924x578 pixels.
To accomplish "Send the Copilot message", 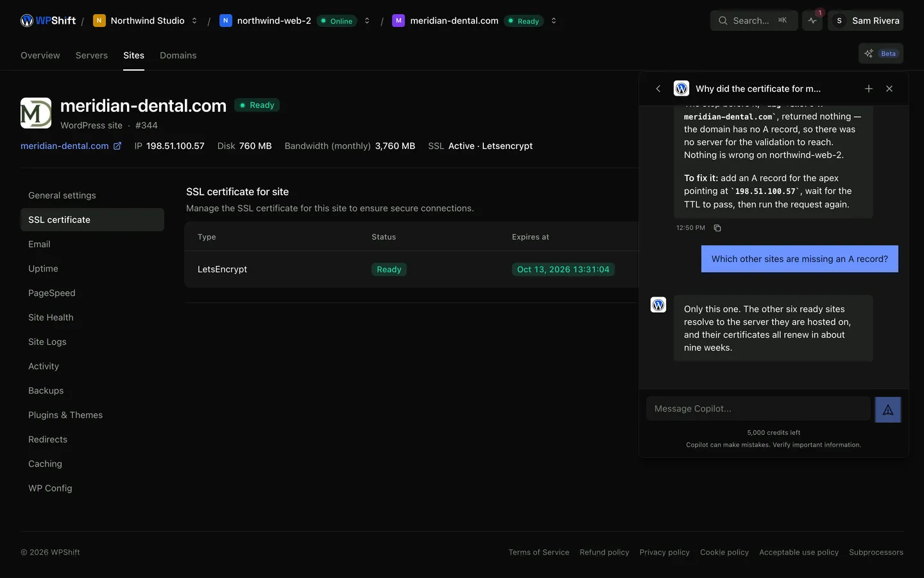I will [888, 410].
